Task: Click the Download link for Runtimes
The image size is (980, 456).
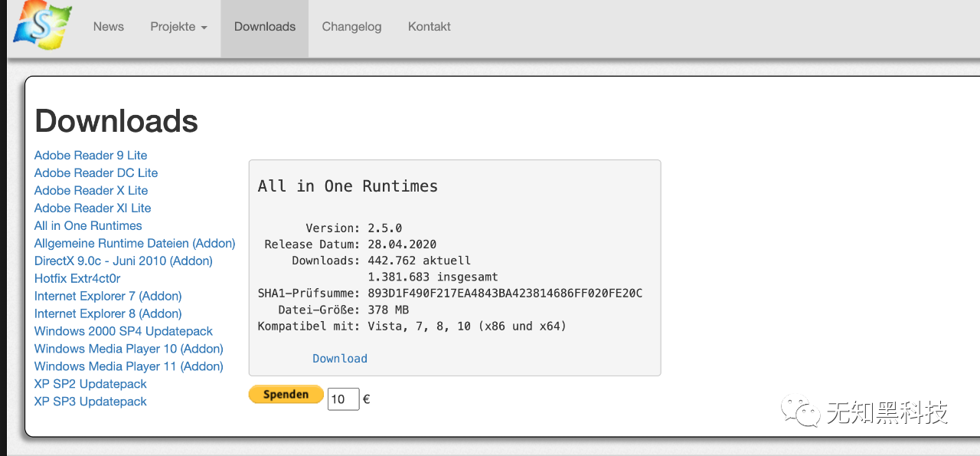Action: tap(340, 359)
